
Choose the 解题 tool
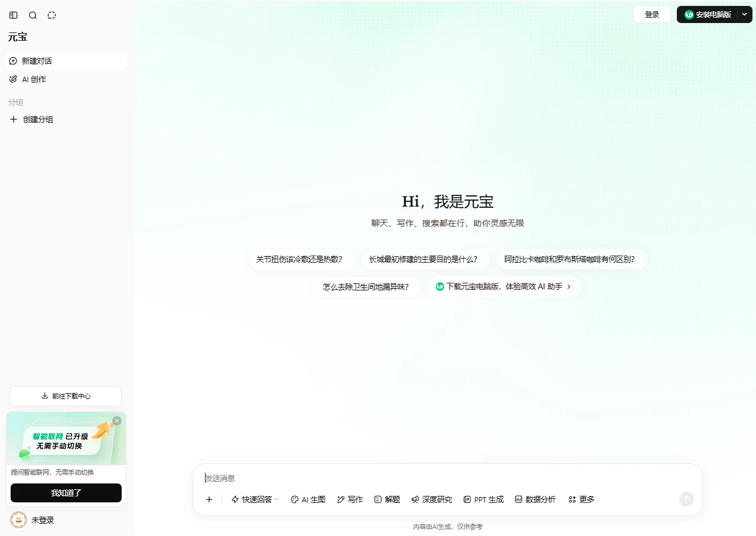point(387,499)
